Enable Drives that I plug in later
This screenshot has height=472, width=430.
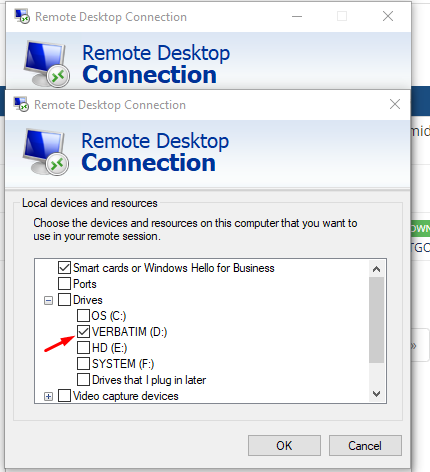83,380
